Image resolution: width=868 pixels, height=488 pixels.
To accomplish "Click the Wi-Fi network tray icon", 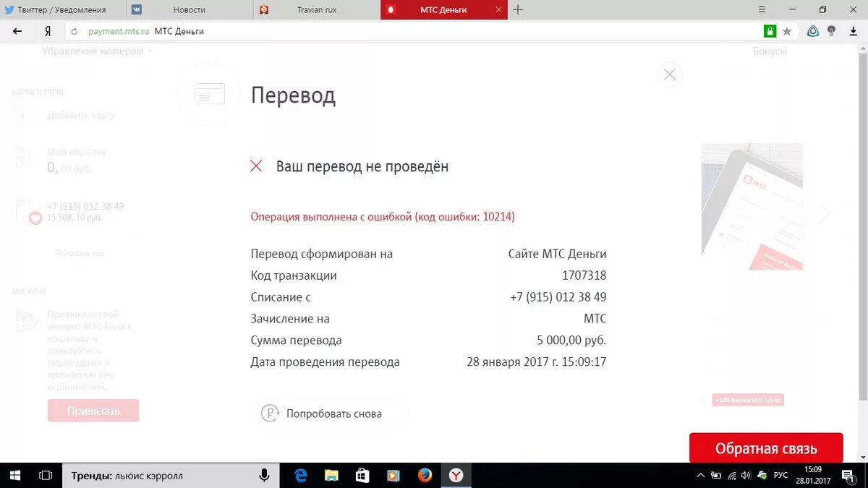I will pyautogui.click(x=731, y=476).
